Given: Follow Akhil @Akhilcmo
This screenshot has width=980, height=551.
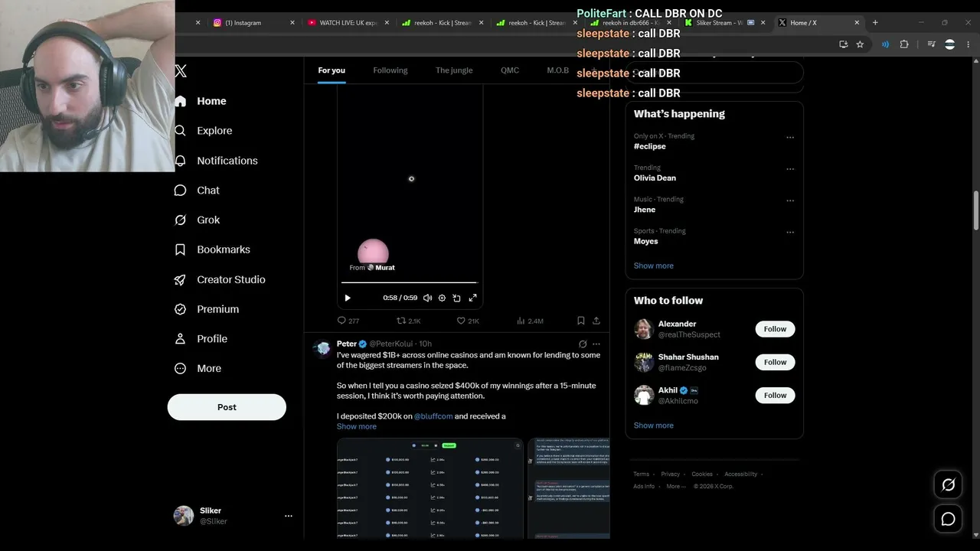Looking at the screenshot, I should (x=775, y=395).
